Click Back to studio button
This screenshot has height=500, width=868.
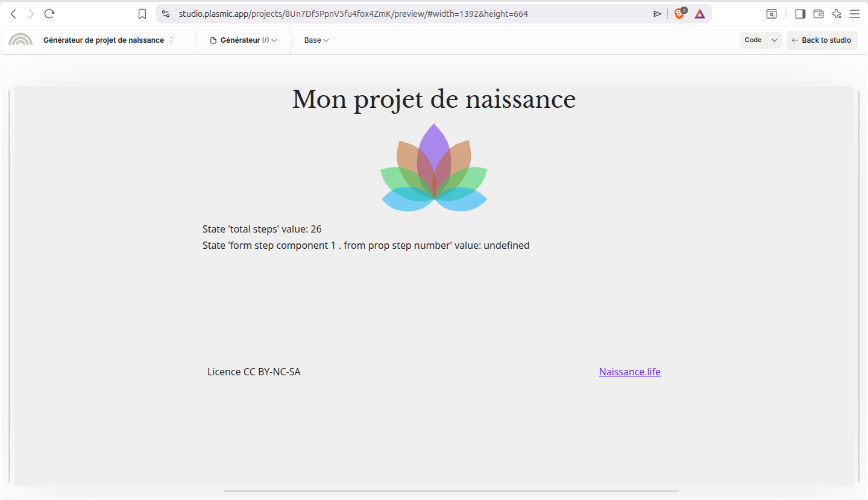pyautogui.click(x=822, y=40)
